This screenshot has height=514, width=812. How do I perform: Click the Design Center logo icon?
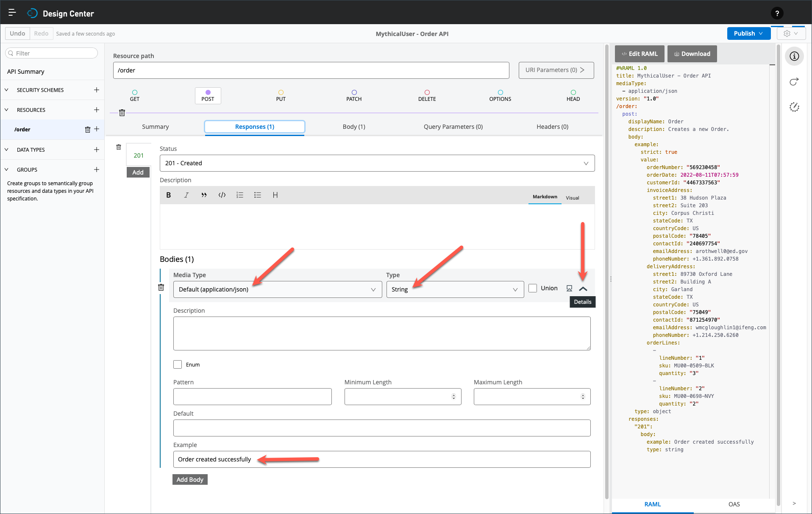pos(33,14)
